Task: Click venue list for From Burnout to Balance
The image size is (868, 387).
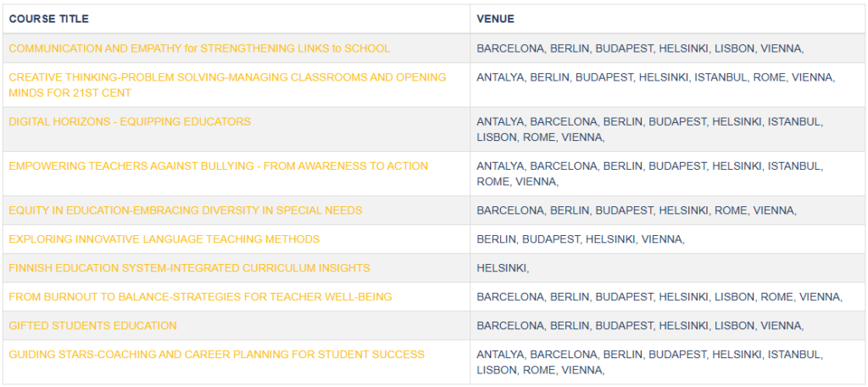Action: click(659, 297)
